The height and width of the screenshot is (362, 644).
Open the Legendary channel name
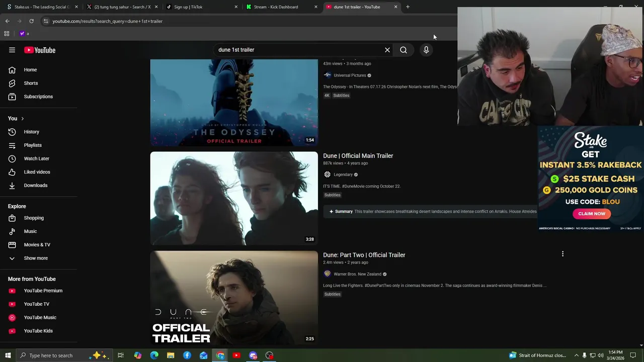(x=343, y=174)
